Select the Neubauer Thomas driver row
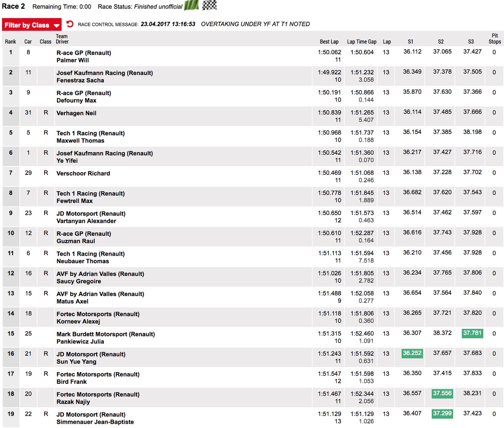 252,257
